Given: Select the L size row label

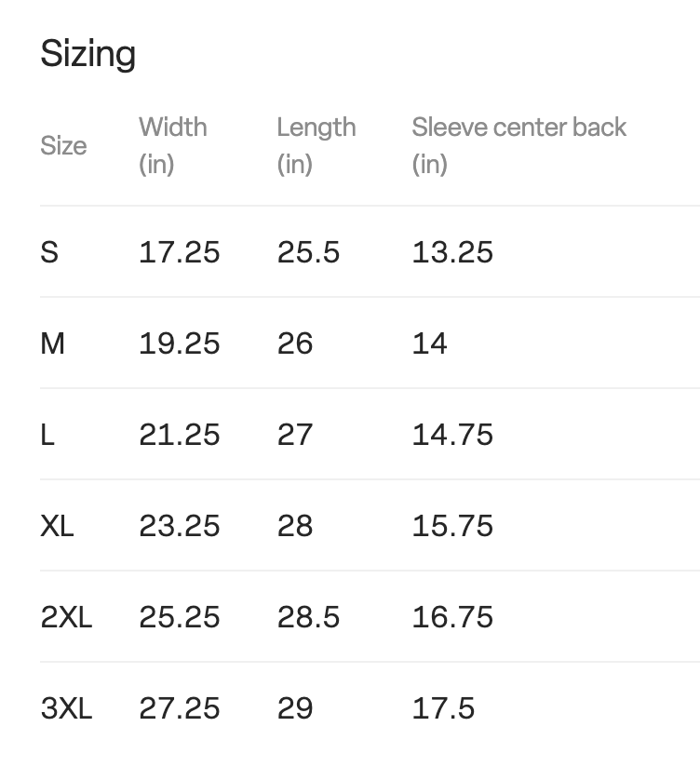Looking at the screenshot, I should 47,435.
